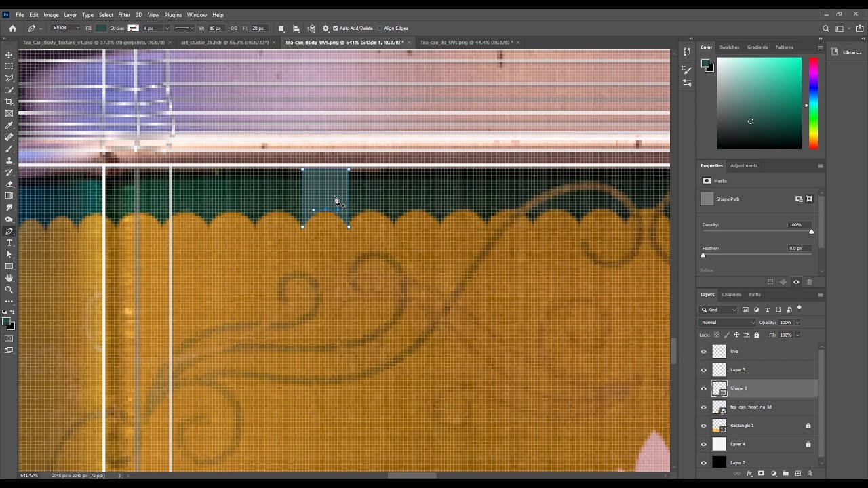Switch to the Channels tab
Screen dimensions: 868x488
tap(731, 295)
